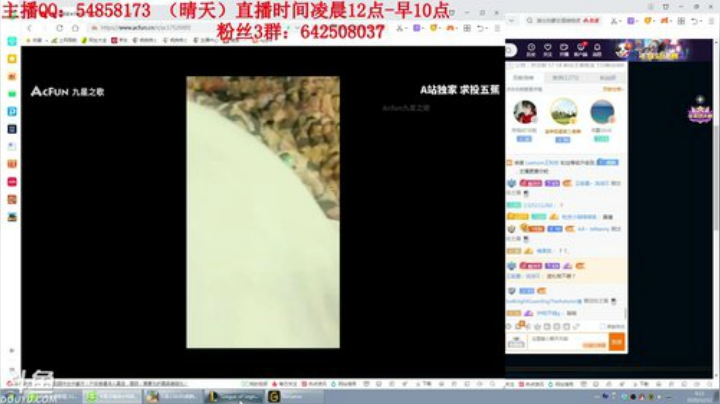The image size is (720, 404).
Task: Open the blue ocean avatar
Action: pyautogui.click(x=602, y=112)
